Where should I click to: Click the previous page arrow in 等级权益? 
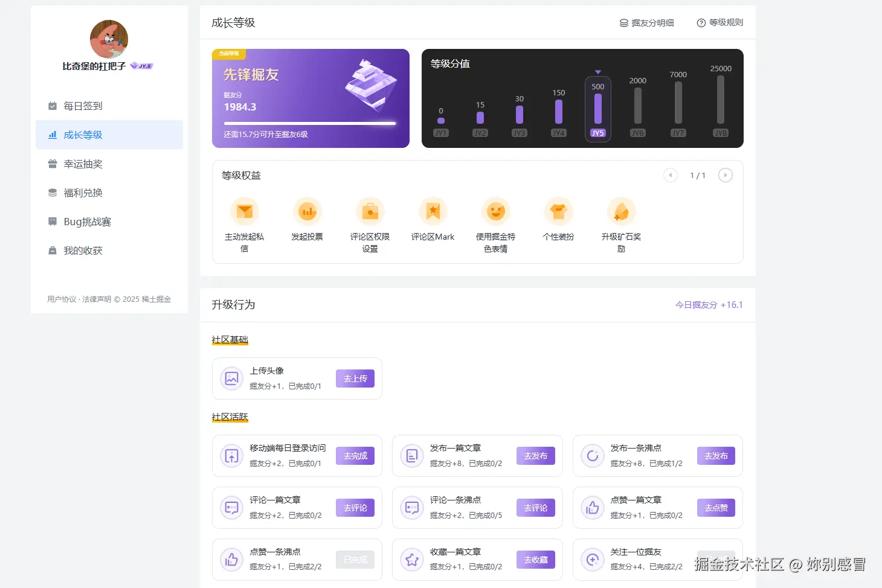click(670, 175)
